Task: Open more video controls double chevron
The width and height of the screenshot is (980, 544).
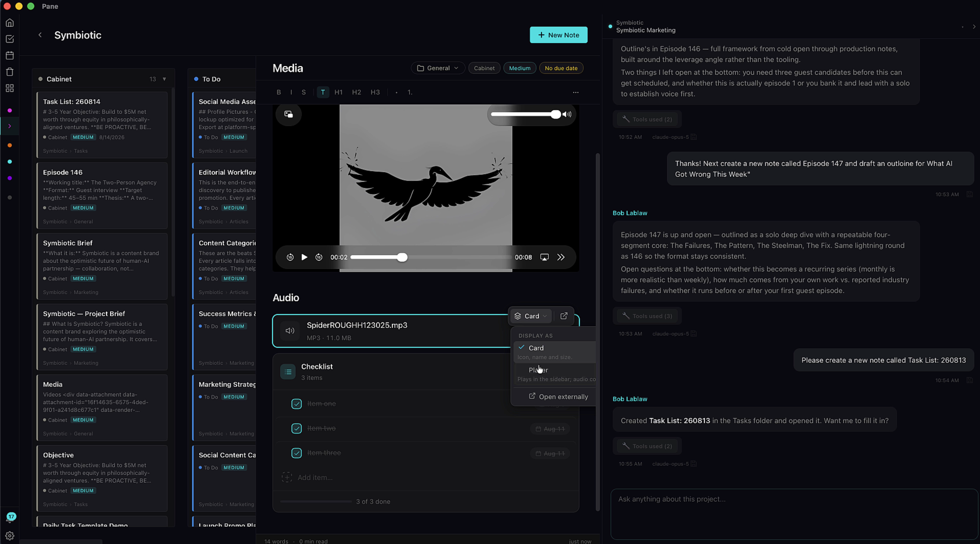Action: pos(561,257)
